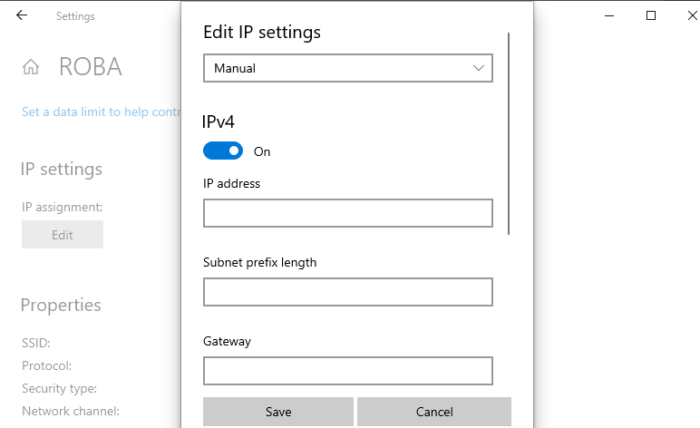Cancel the Edit IP settings dialog
Viewport: 700px width, 428px height.
click(x=434, y=412)
